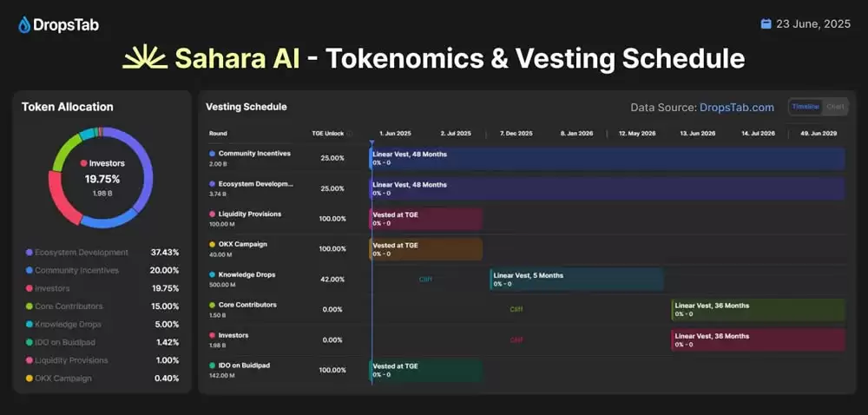This screenshot has height=415, width=868.
Task: Click the 2. Jul 2025 timeline date header
Action: click(456, 134)
